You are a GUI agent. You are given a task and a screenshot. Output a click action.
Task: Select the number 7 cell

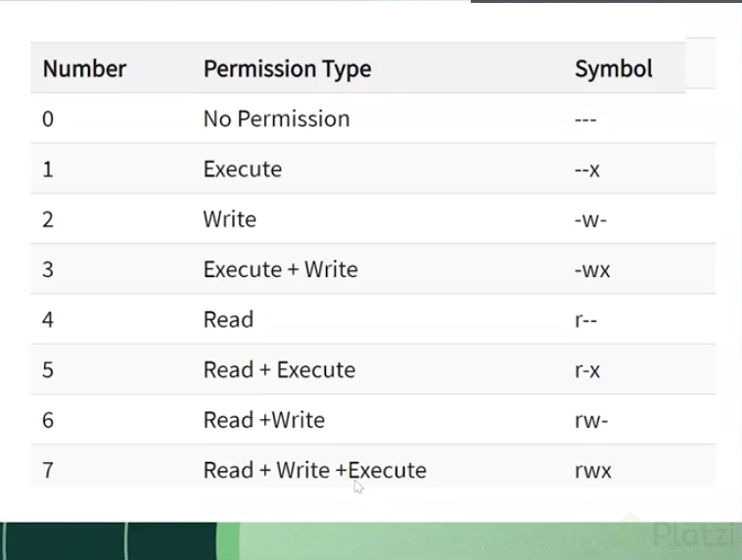(48, 470)
